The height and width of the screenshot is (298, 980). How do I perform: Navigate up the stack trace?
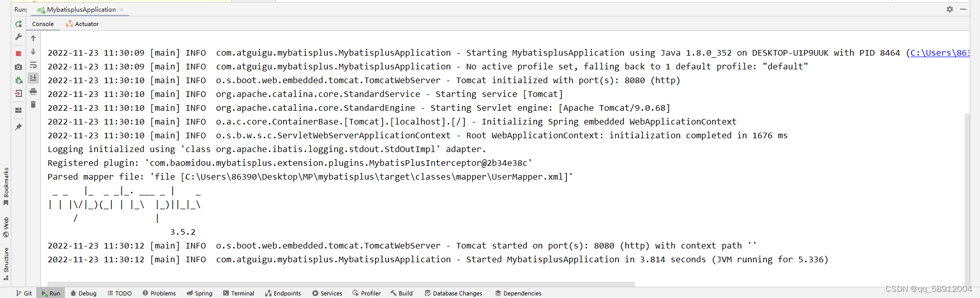tap(33, 38)
